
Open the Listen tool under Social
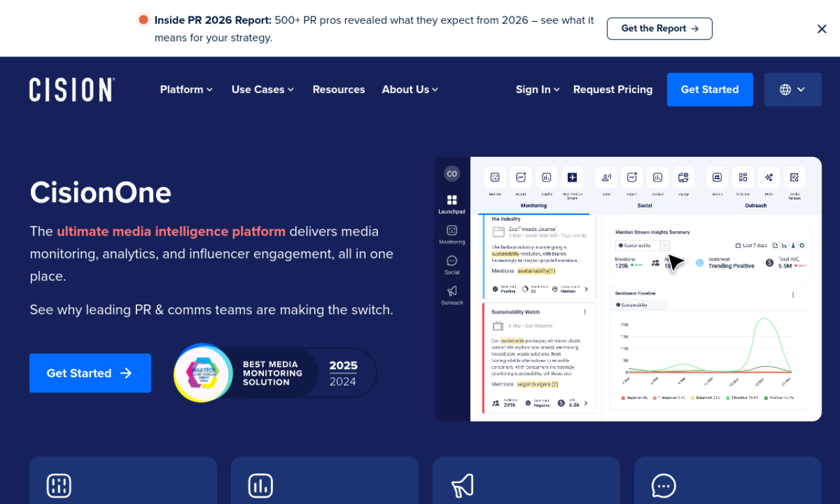point(605,177)
